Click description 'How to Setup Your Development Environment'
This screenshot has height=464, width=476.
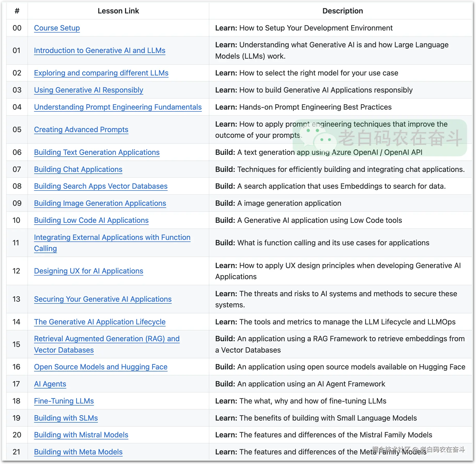coord(316,28)
